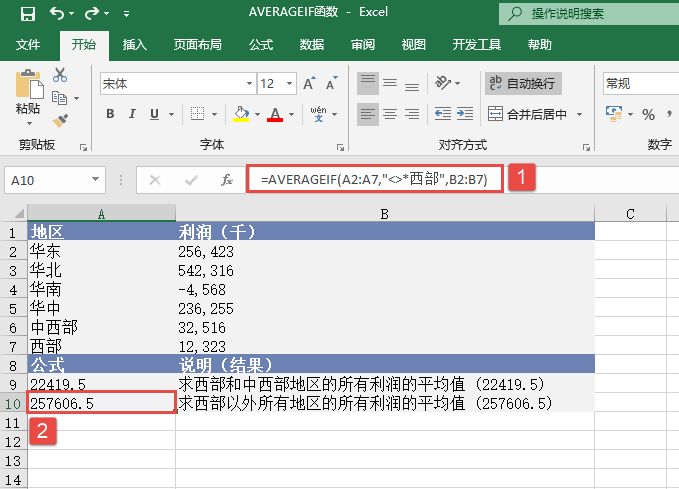
Task: Toggle Italic formatting
Action: (133, 114)
